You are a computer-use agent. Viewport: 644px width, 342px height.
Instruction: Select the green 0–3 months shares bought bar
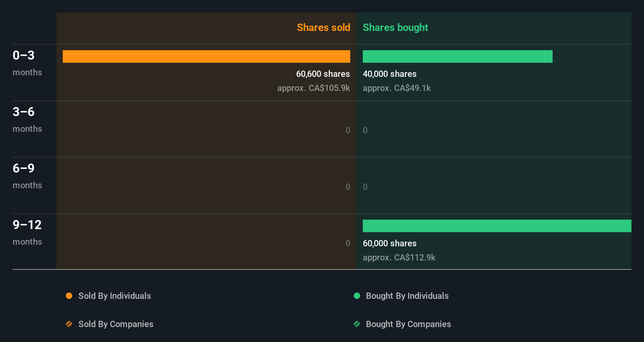click(x=458, y=56)
